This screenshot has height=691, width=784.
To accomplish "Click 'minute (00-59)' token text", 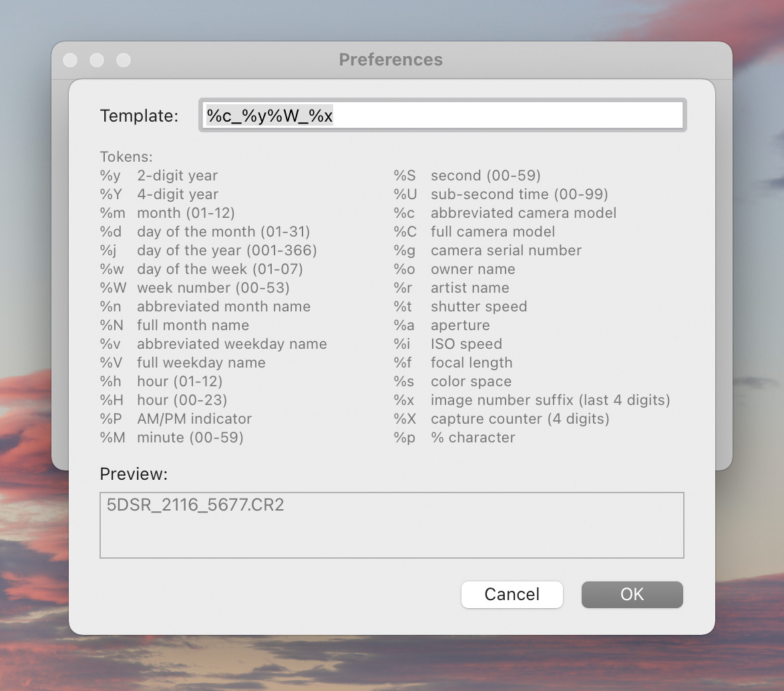I will pos(190,437).
